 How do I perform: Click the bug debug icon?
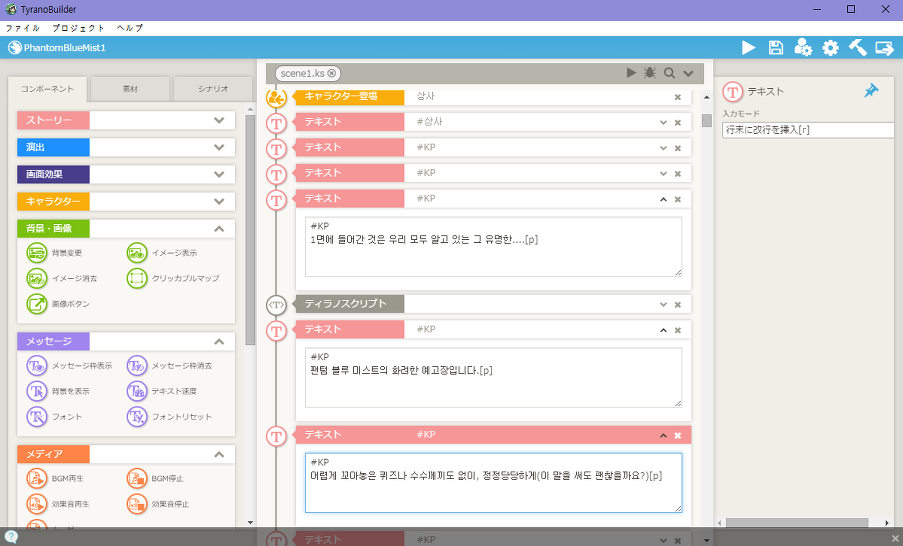tap(650, 73)
